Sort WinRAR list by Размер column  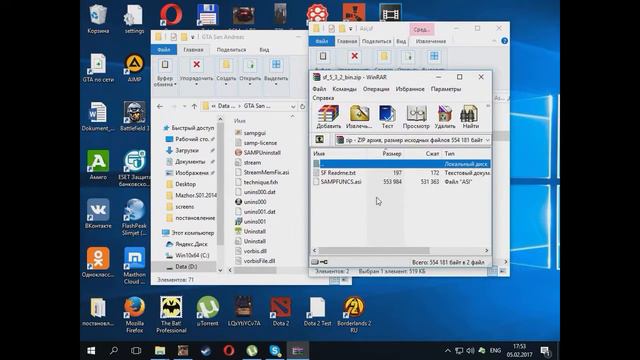392,154
